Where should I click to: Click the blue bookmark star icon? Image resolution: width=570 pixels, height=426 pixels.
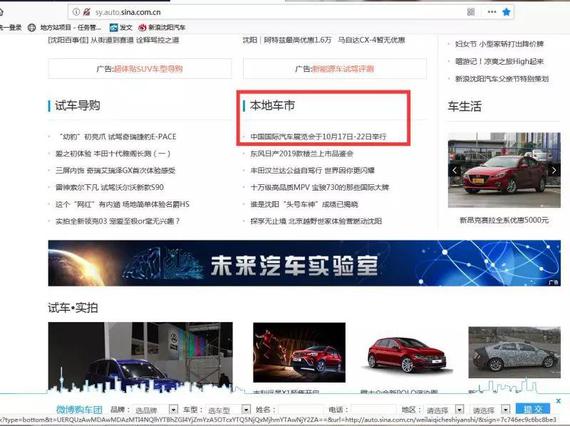click(x=506, y=12)
